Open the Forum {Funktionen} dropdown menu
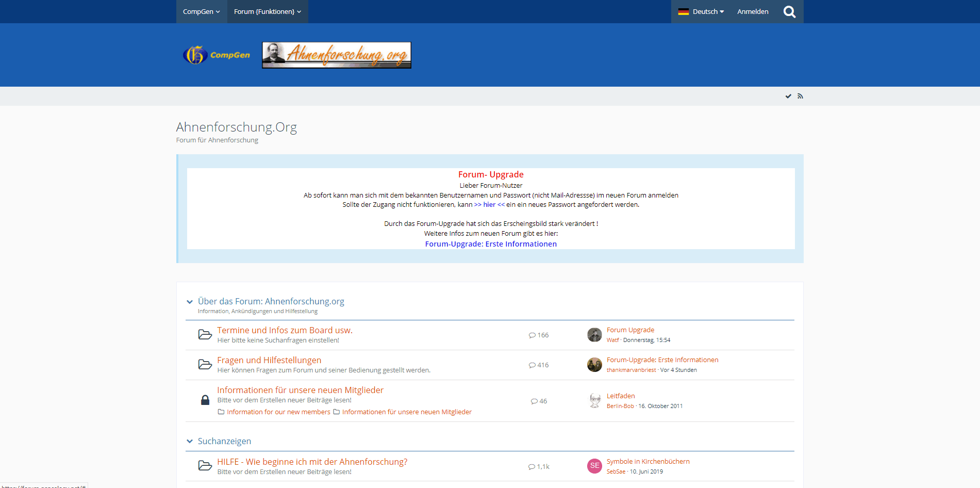Image resolution: width=980 pixels, height=488 pixels. [x=268, y=11]
